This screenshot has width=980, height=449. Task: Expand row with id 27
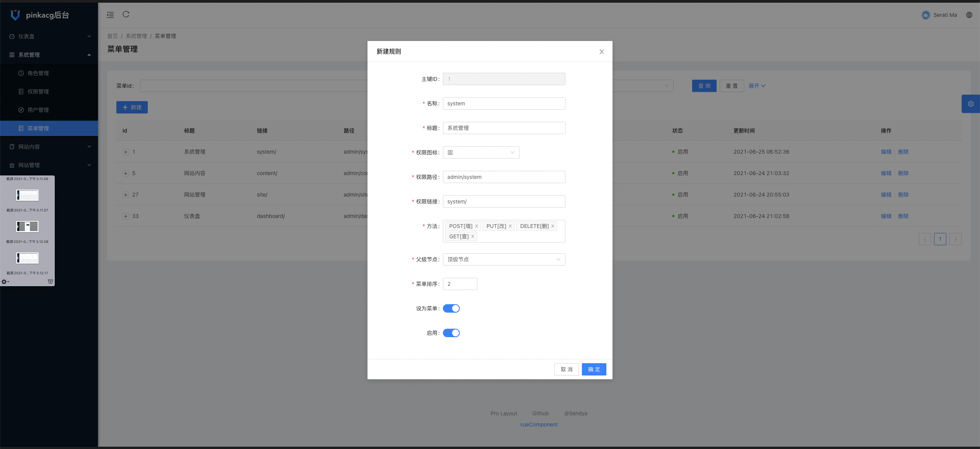(126, 195)
